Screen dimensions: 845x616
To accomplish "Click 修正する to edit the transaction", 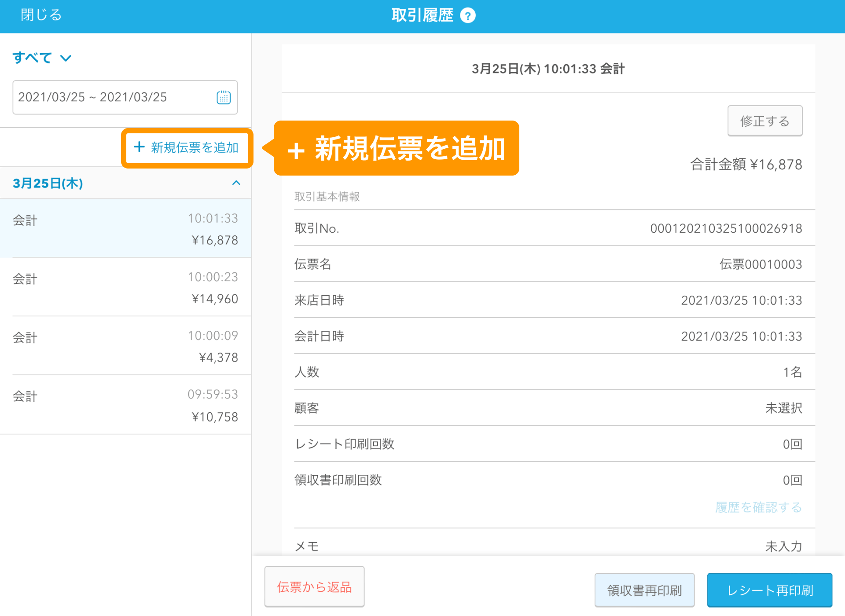I will [x=764, y=121].
